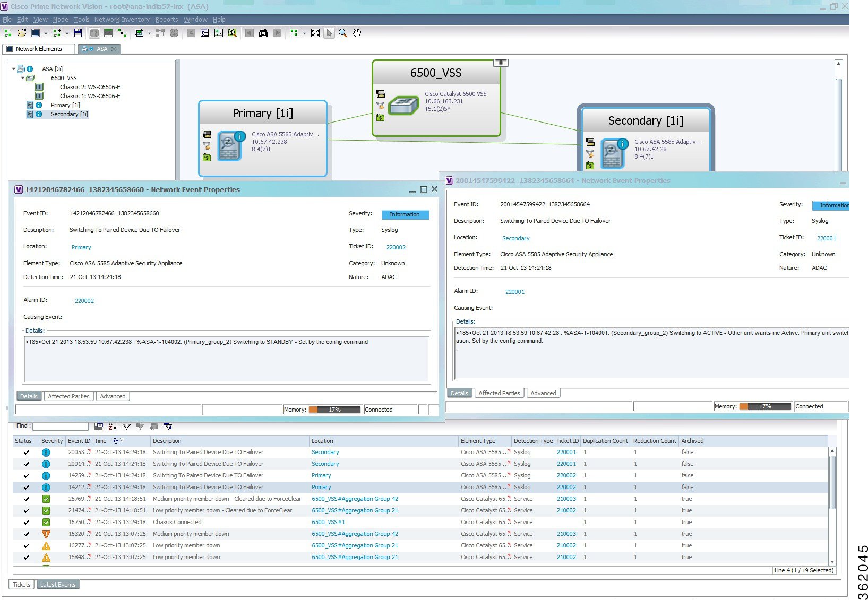
Task: Select the Chassis Connected event row
Action: pyautogui.click(x=420, y=522)
